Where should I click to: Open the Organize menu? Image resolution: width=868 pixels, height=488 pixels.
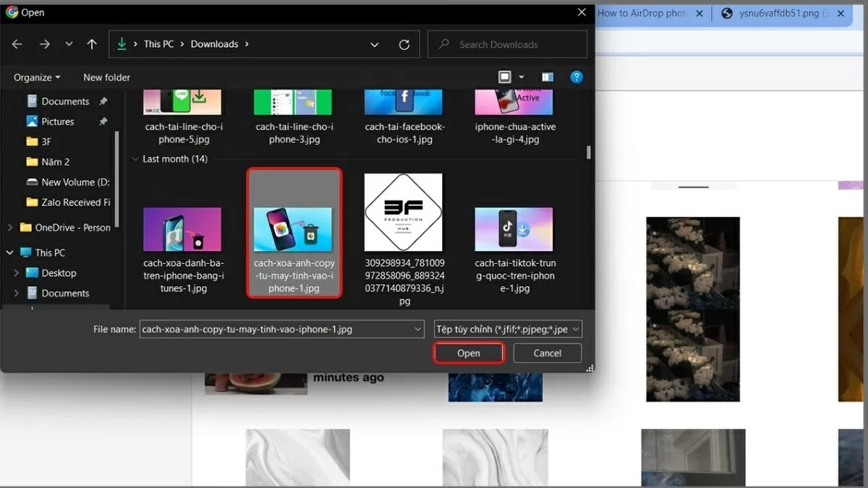[x=35, y=77]
